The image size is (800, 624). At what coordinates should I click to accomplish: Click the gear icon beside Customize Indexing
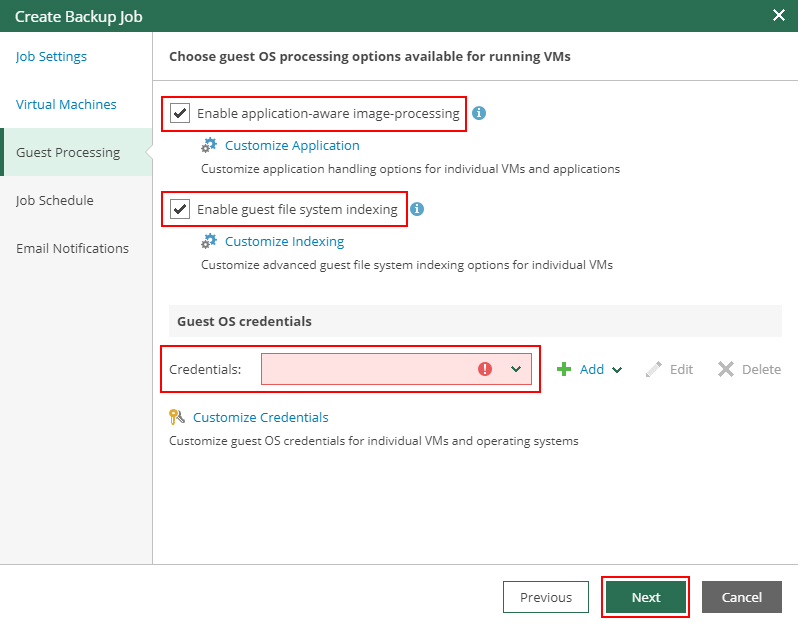tap(209, 242)
